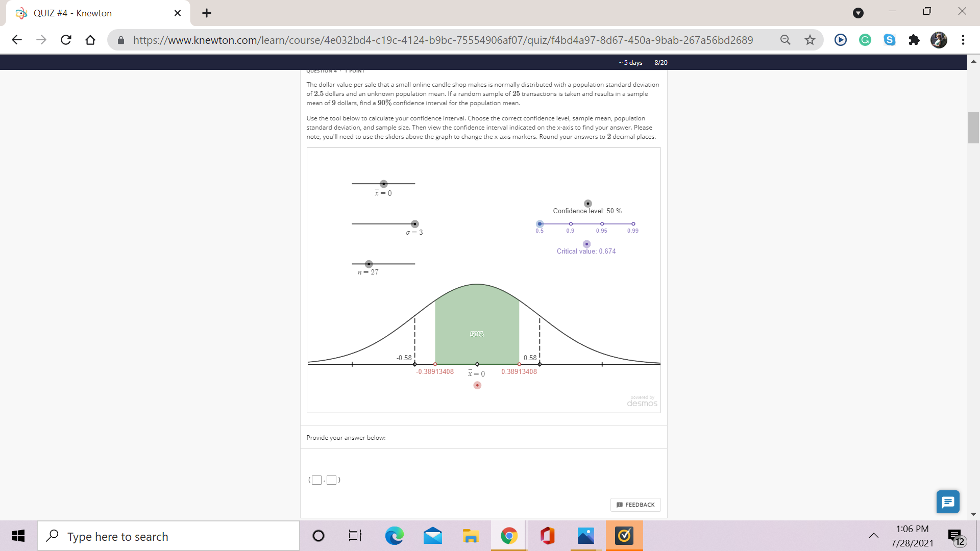Open the browser Extensions puzzle icon

(x=914, y=40)
